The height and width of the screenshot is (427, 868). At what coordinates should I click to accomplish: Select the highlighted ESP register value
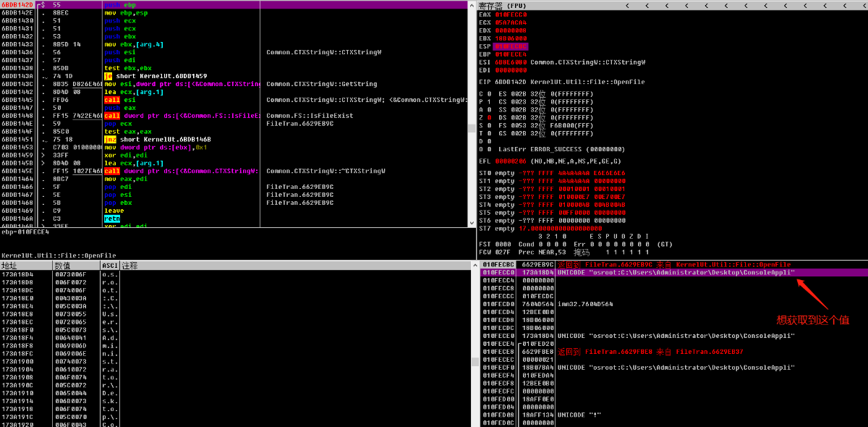click(511, 47)
